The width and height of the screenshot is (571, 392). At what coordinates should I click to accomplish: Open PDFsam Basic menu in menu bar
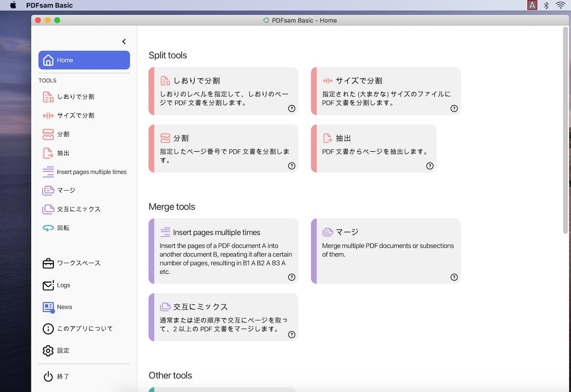click(x=49, y=5)
